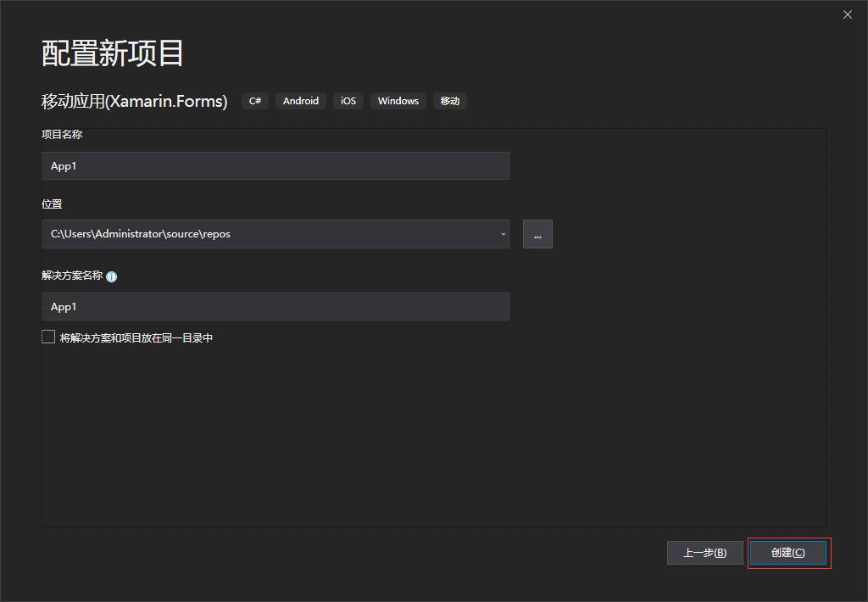Go back with 上一步(B) button

(704, 553)
